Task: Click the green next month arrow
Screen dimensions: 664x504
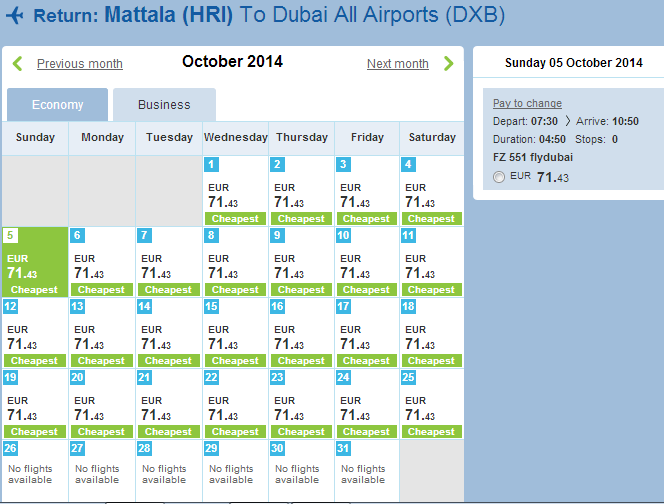Action: pyautogui.click(x=448, y=64)
